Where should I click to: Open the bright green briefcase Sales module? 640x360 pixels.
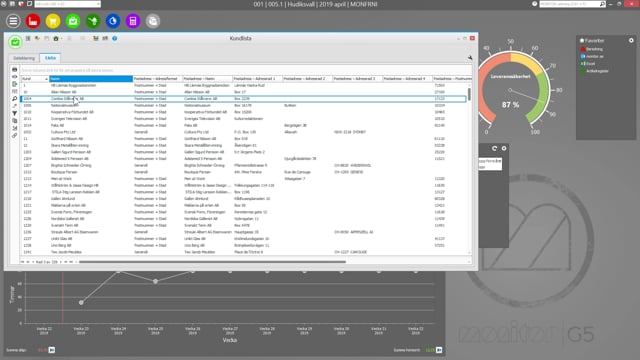(73, 21)
